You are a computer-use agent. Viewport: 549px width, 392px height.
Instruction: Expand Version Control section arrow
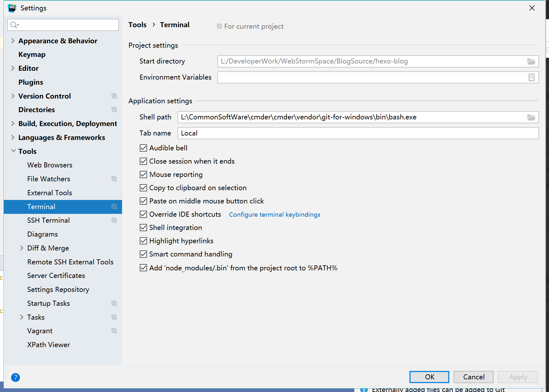coord(13,96)
